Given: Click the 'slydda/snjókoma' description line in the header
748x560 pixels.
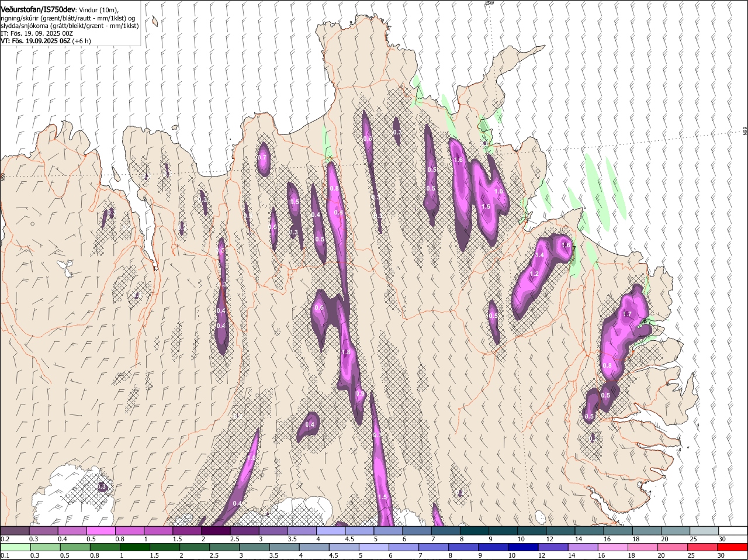Looking at the screenshot, I should (70, 26).
